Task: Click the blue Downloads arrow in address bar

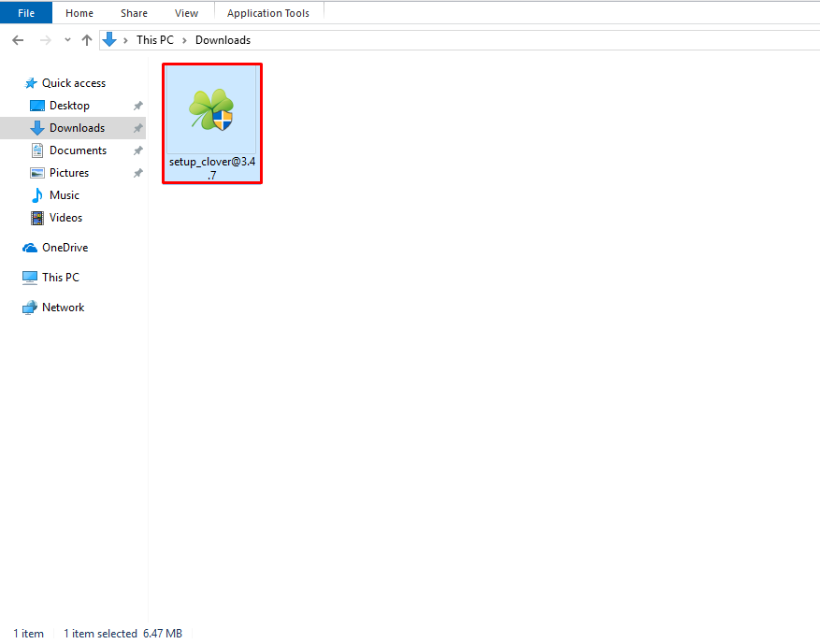Action: point(109,40)
